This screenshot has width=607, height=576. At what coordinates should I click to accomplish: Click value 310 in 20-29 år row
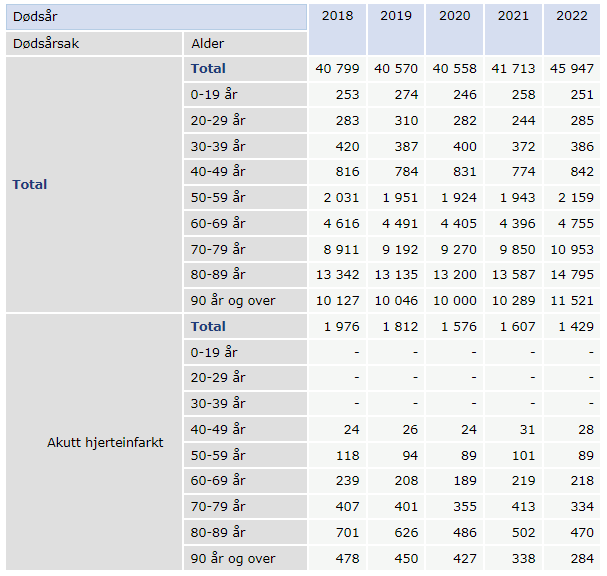406,120
